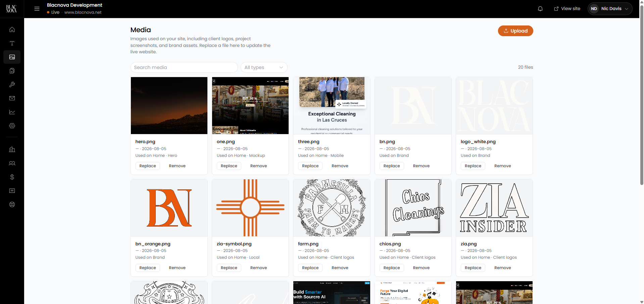Image resolution: width=644 pixels, height=304 pixels.
Task: Remove the farm.png file
Action: [340, 268]
